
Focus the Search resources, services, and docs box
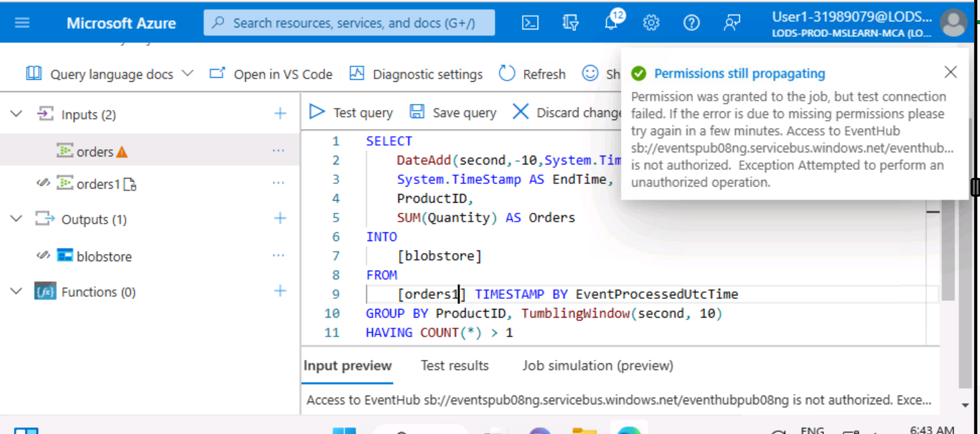pos(350,23)
